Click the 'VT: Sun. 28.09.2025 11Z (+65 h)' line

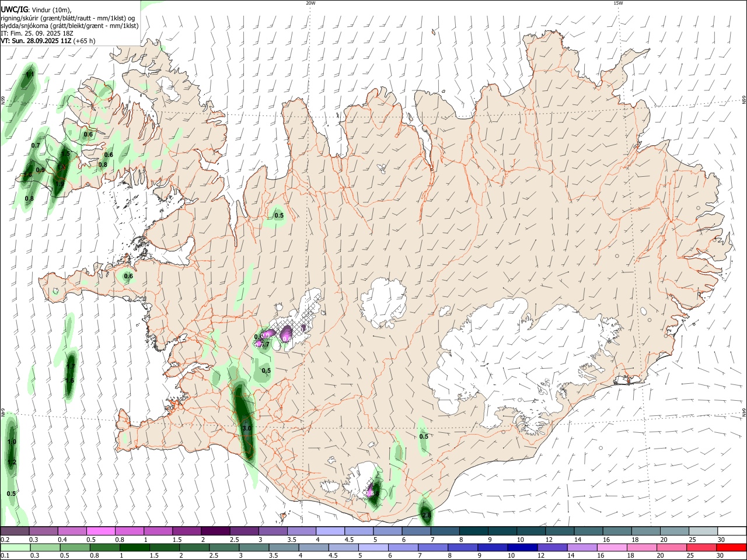[48, 41]
